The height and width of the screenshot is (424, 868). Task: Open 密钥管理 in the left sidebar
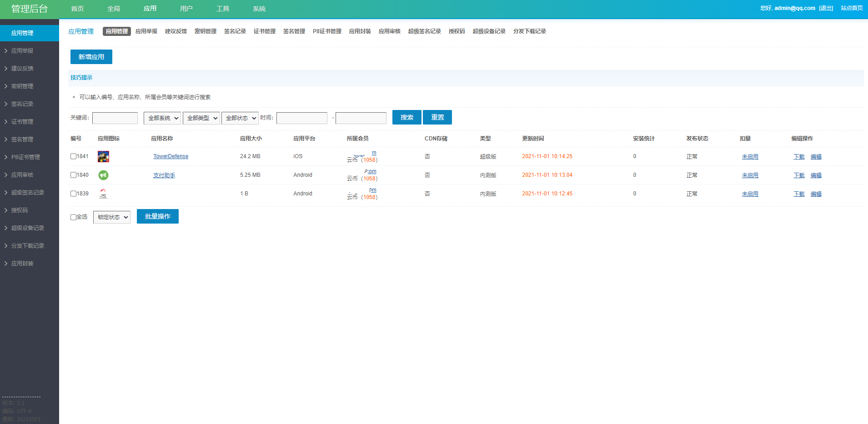tap(22, 86)
